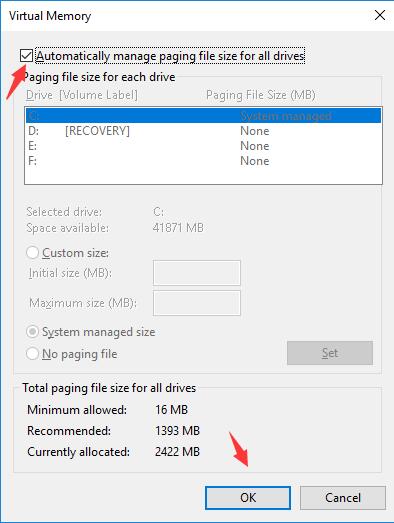Choose System managed size option

(x=32, y=332)
